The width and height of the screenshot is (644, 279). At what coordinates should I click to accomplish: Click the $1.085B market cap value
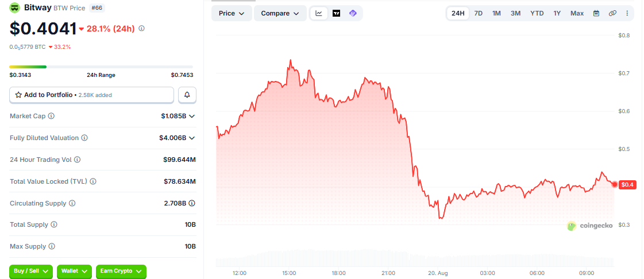click(x=173, y=116)
